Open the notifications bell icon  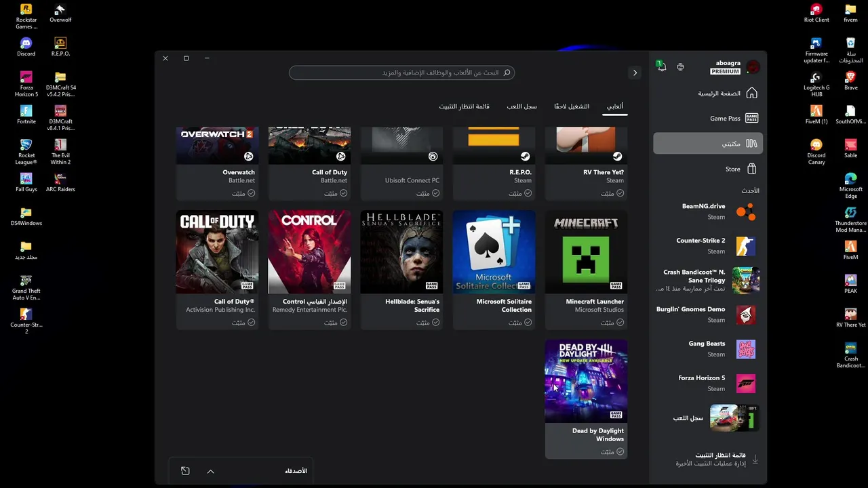click(x=661, y=66)
